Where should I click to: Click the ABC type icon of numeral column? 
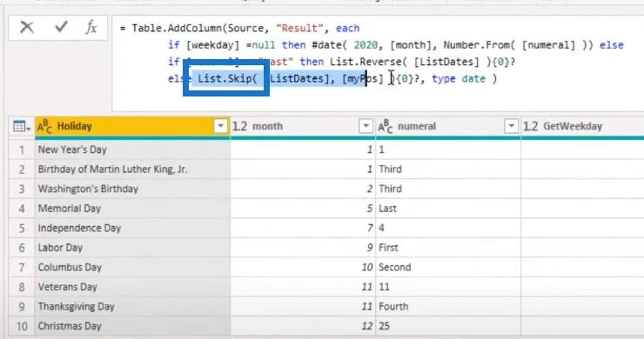tap(386, 126)
